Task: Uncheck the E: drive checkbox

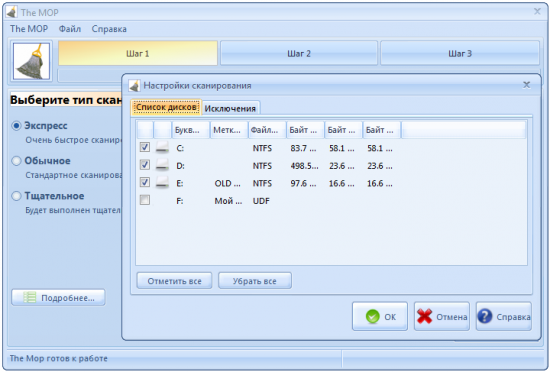Action: click(x=145, y=182)
